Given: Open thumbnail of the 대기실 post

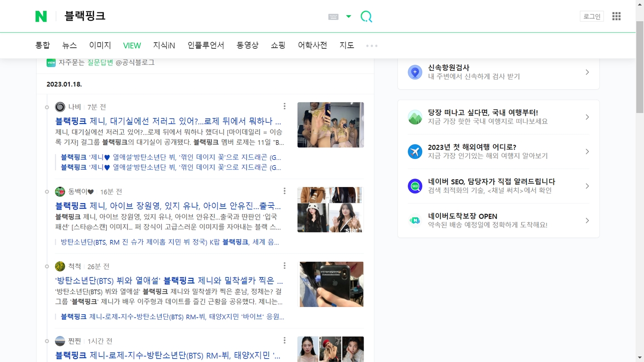Looking at the screenshot, I should 330,125.
